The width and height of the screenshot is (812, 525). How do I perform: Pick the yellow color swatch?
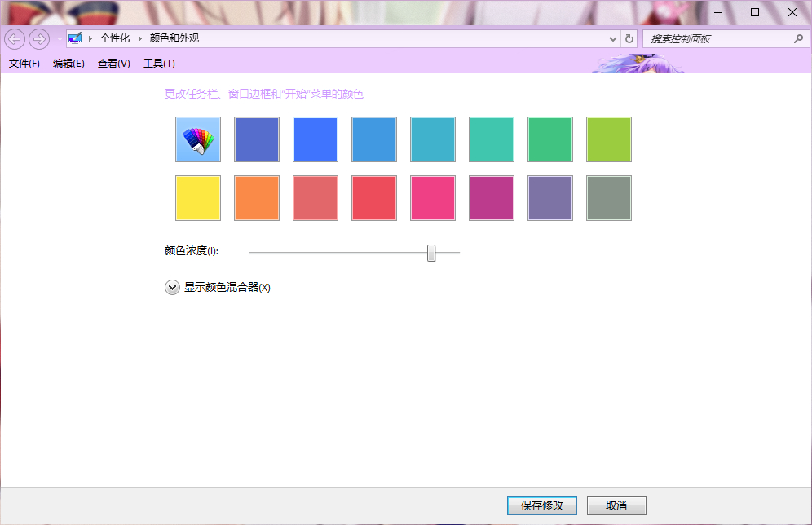click(198, 198)
